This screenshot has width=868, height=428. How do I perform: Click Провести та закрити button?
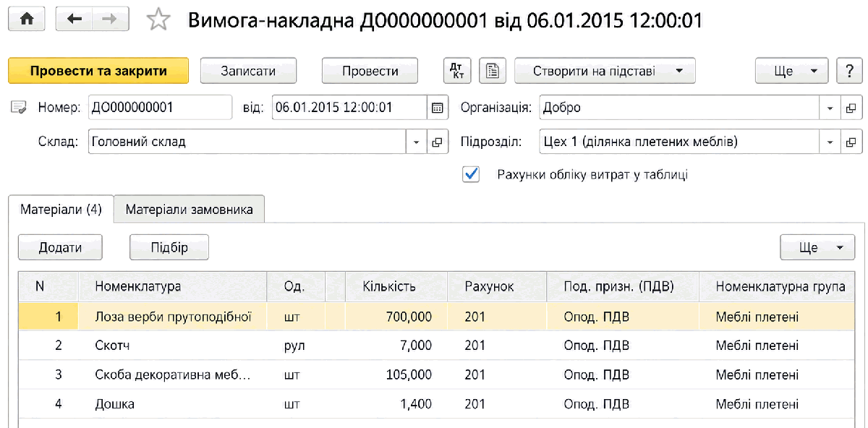click(x=98, y=71)
